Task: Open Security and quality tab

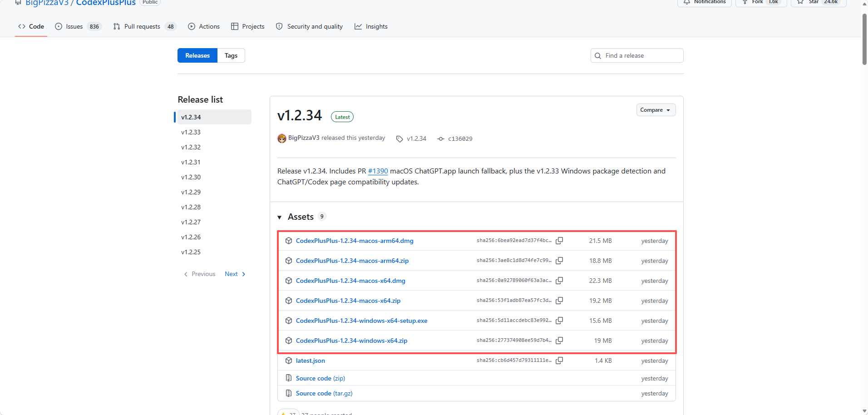Action: click(309, 26)
